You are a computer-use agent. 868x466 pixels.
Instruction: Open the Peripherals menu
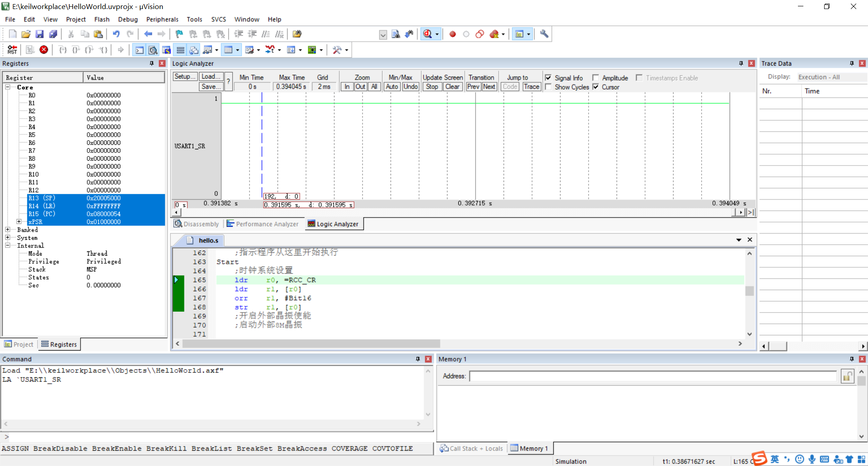[162, 19]
